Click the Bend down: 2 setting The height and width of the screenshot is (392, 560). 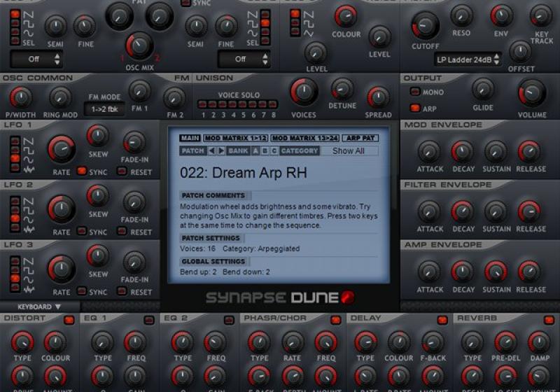pyautogui.click(x=246, y=272)
